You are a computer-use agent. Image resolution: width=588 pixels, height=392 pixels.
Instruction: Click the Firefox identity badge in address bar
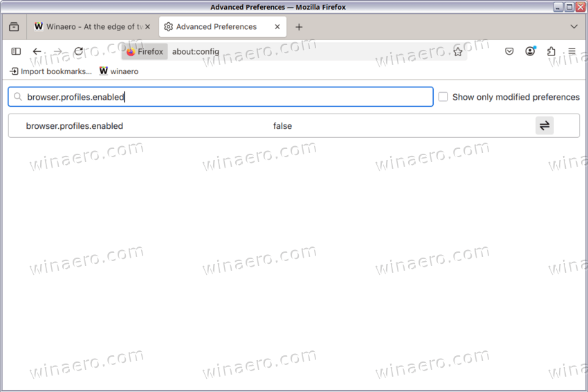(x=145, y=51)
